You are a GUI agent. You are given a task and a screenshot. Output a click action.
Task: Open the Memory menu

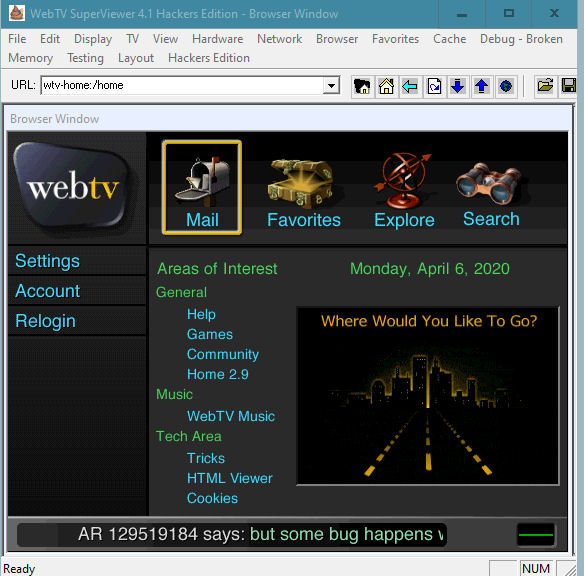point(31,58)
